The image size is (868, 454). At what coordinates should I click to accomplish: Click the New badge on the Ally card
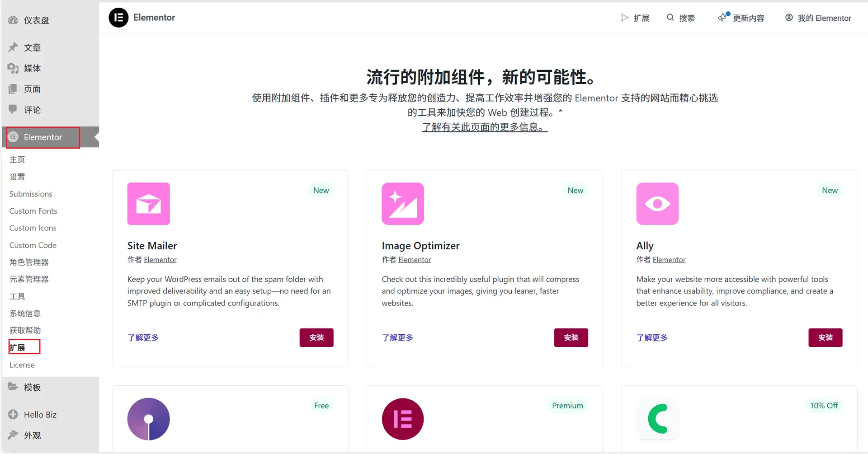(x=830, y=191)
